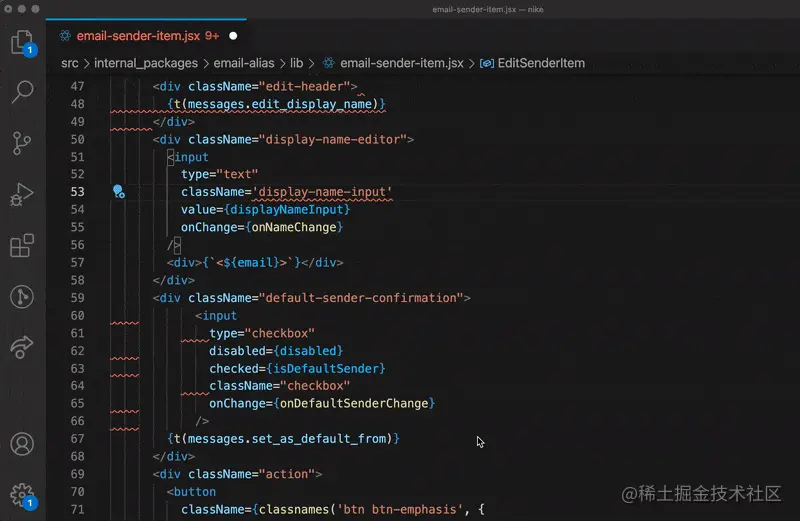Open the Git graph circular icon

tap(21, 296)
